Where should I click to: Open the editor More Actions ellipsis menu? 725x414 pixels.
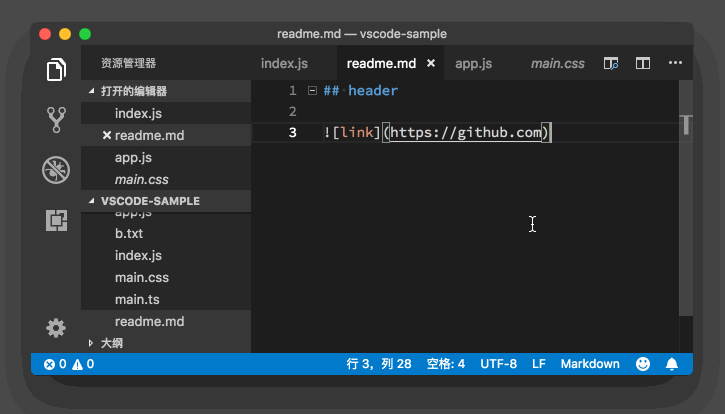tap(676, 63)
